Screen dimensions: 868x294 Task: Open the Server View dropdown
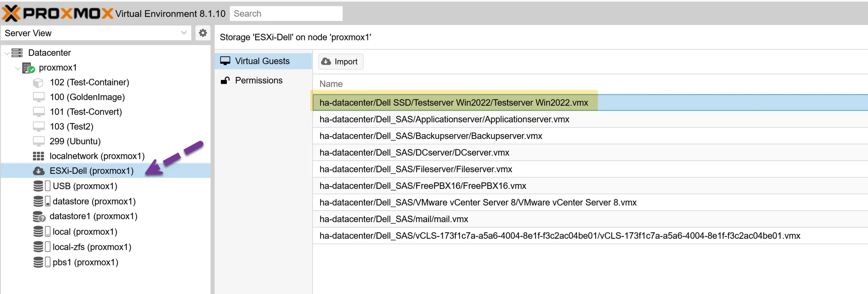click(96, 33)
